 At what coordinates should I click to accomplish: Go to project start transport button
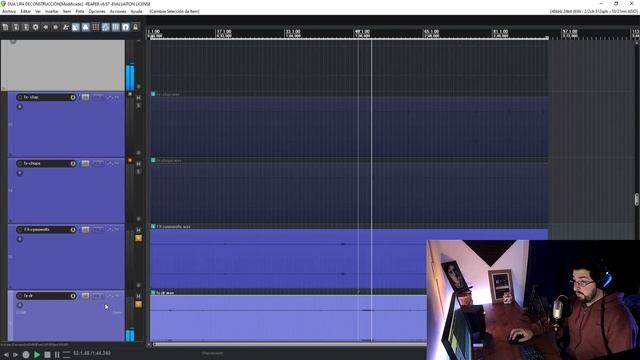(6, 355)
